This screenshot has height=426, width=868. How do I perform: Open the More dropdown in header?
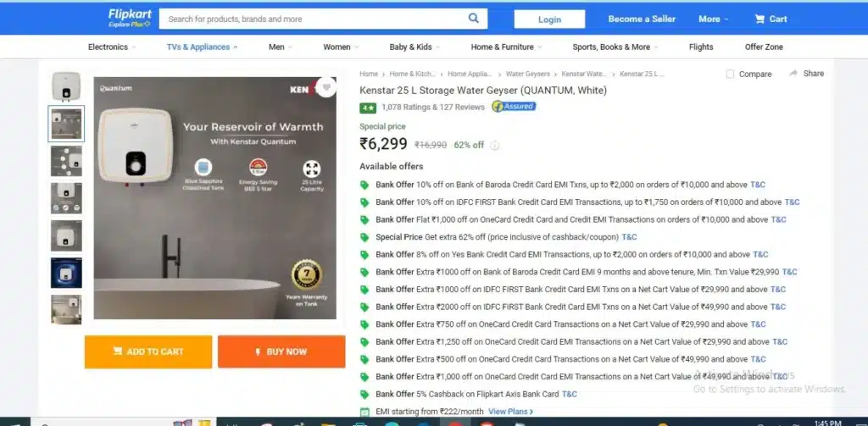click(714, 19)
